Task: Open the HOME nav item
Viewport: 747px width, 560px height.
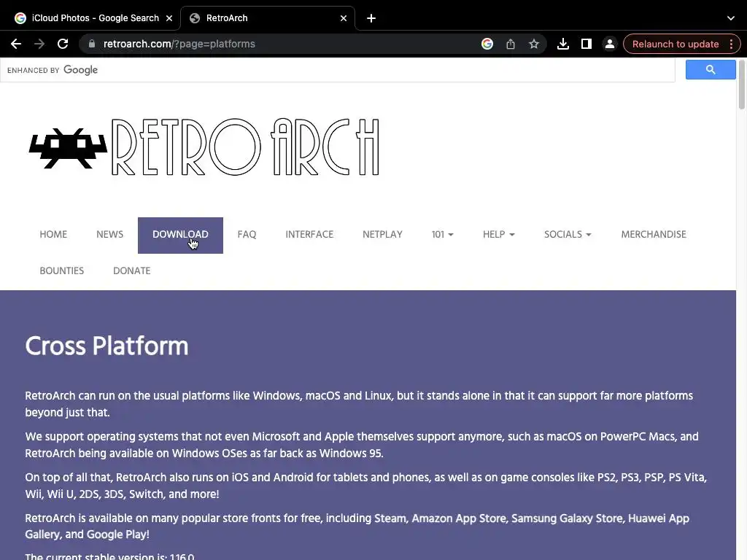Action: click(x=53, y=234)
